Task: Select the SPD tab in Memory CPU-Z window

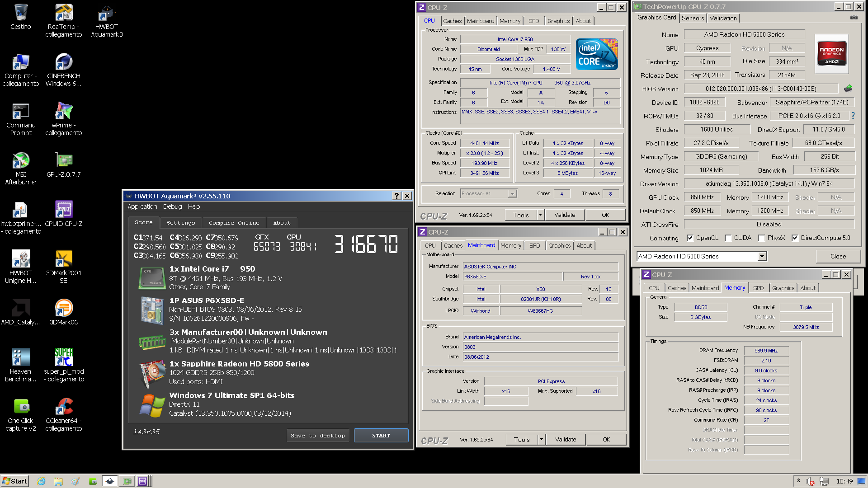Action: [x=758, y=288]
